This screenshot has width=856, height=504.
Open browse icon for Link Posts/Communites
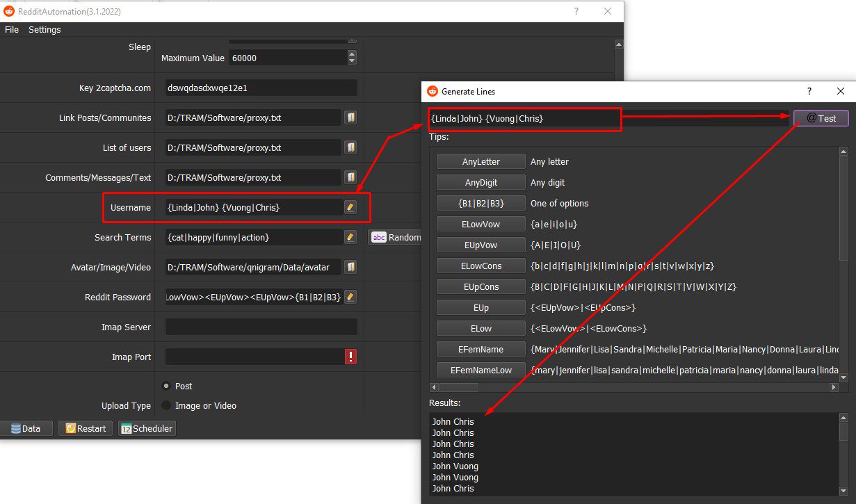pyautogui.click(x=351, y=117)
